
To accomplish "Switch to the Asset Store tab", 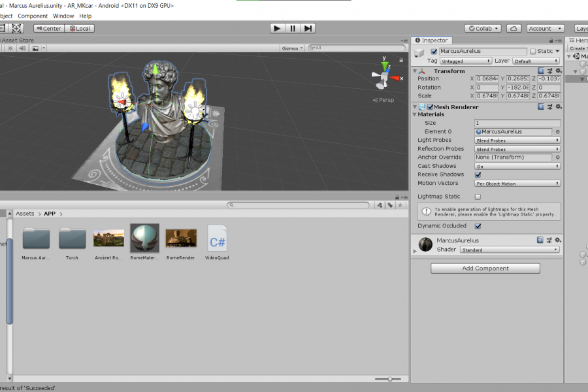I will 18,40.
